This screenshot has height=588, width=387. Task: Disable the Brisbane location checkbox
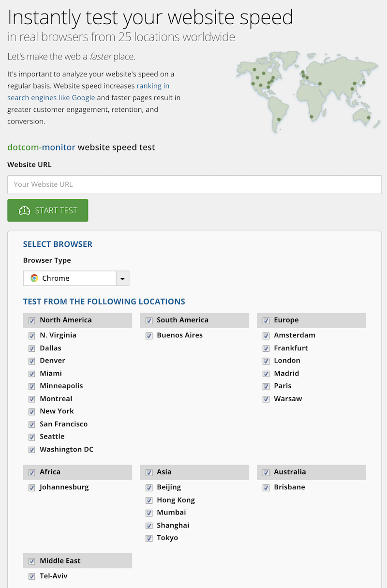tap(266, 487)
